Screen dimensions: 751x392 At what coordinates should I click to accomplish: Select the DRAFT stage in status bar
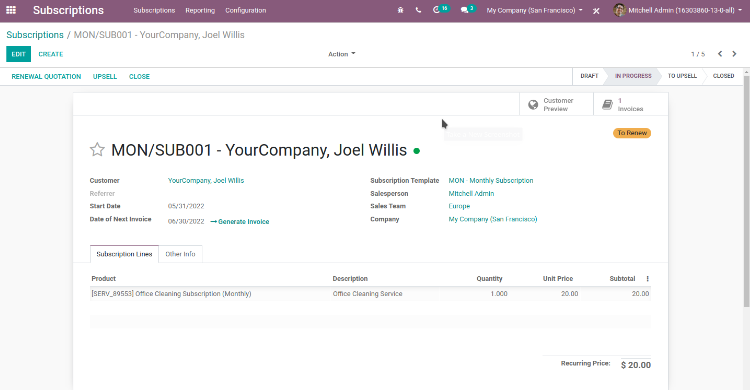click(x=589, y=76)
